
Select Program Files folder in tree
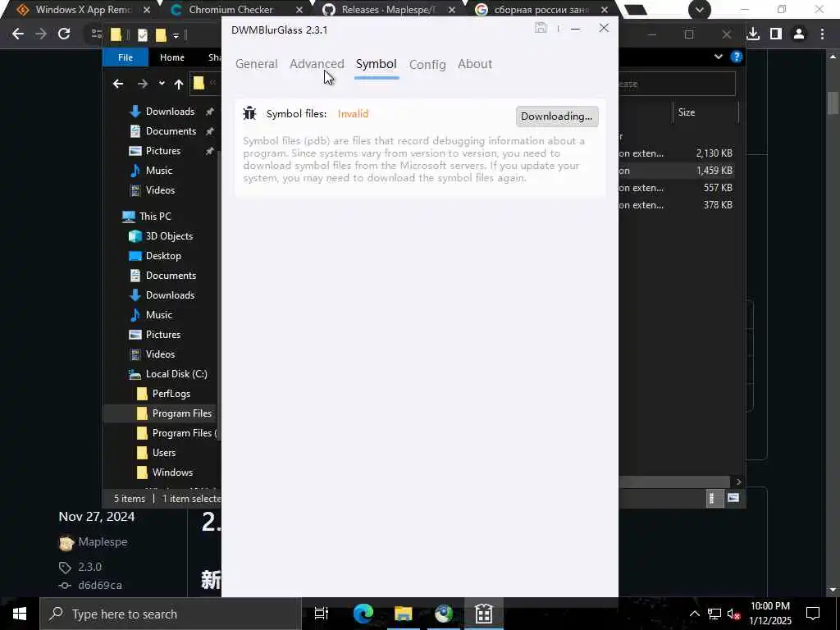click(181, 413)
